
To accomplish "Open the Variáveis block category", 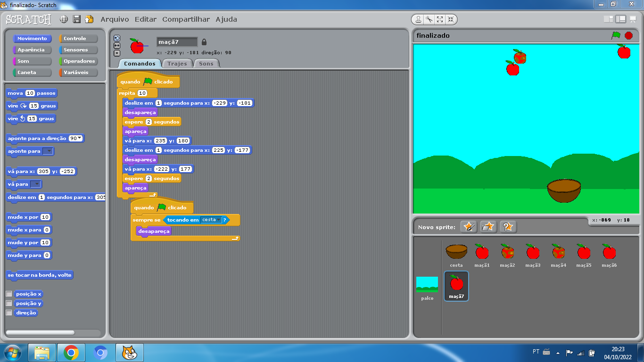I will click(78, 73).
